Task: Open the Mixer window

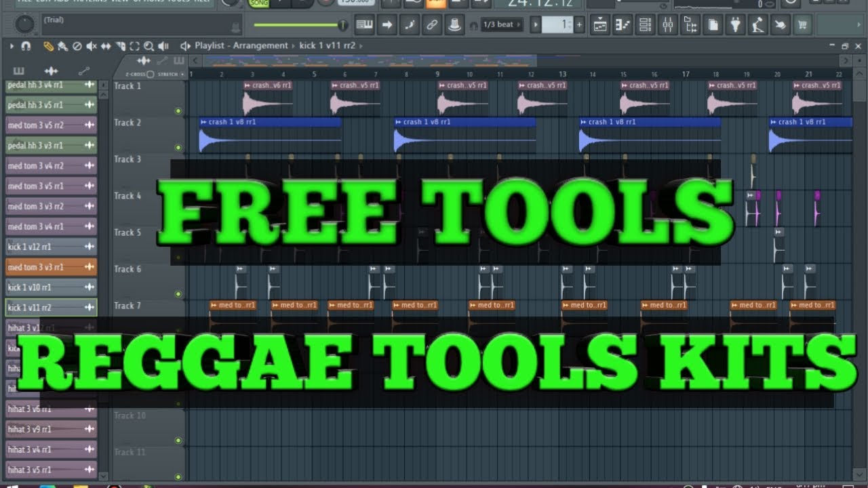Action: [668, 25]
